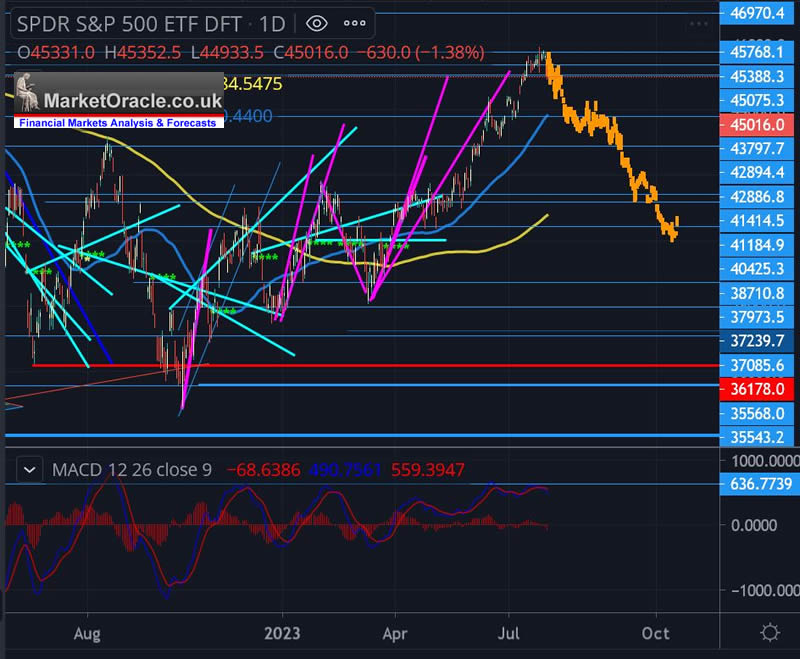Select the blue 636.7739 MACD value label
Viewport: 800px width, 659px height.
[758, 485]
